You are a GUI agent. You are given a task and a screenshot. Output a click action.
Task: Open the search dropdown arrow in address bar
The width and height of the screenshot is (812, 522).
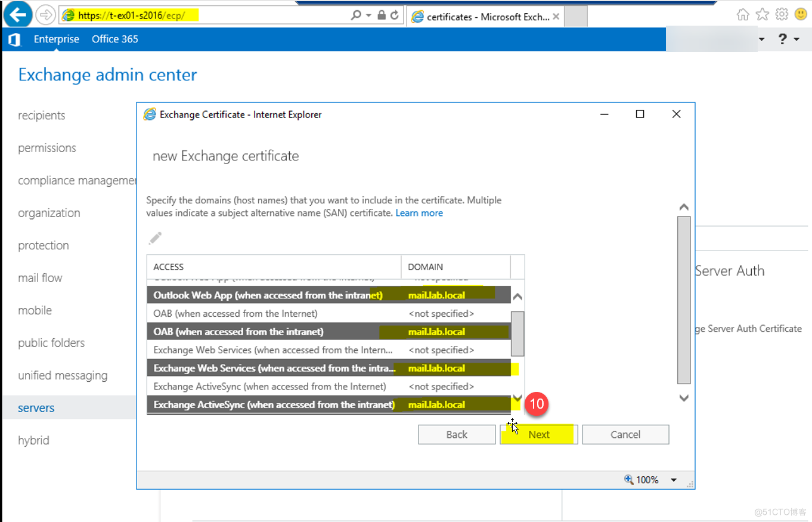368,15
